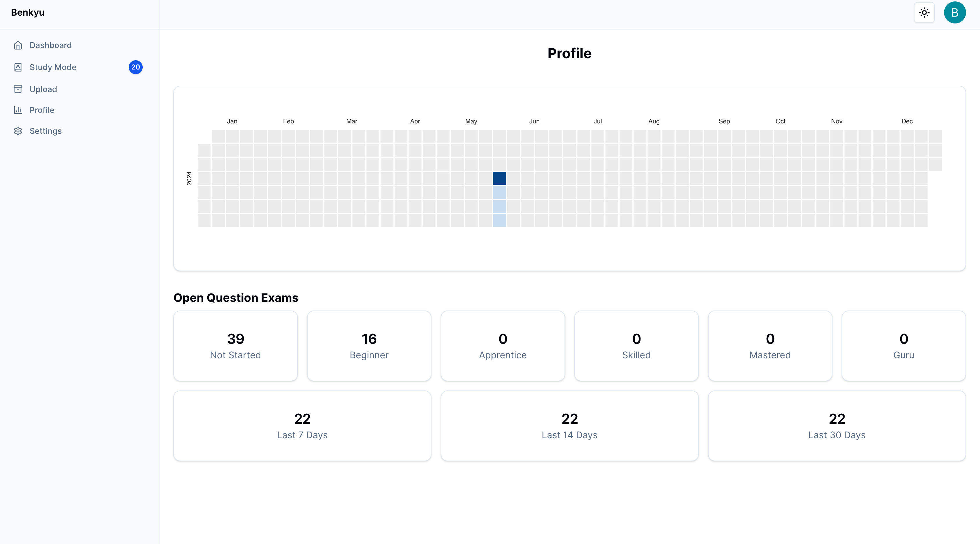Click the sun theme icon

click(924, 12)
